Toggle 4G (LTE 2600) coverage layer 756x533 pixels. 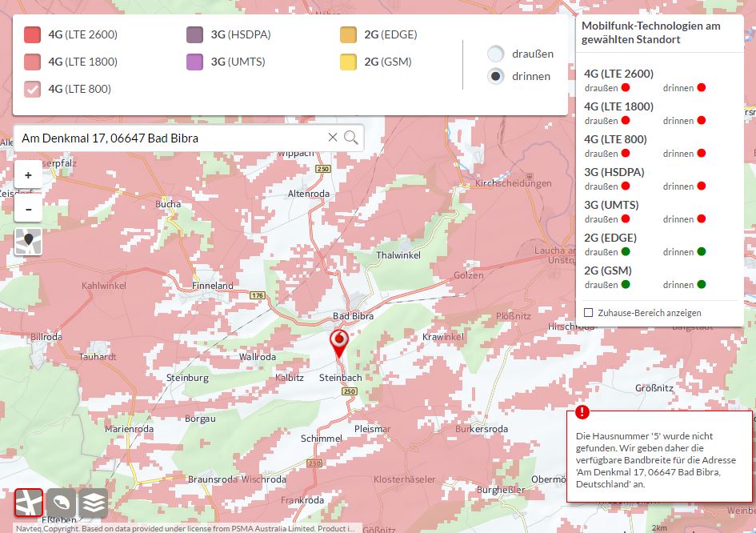point(32,34)
